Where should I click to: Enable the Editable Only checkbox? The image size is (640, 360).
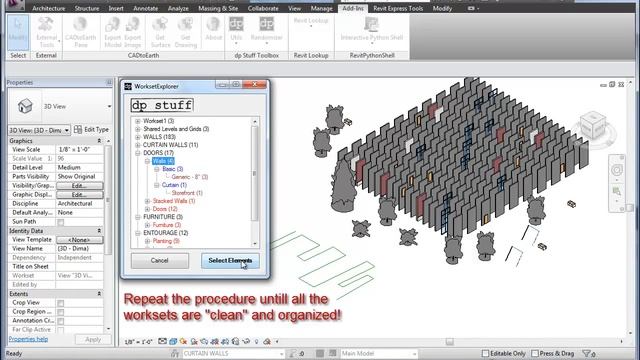click(485, 353)
